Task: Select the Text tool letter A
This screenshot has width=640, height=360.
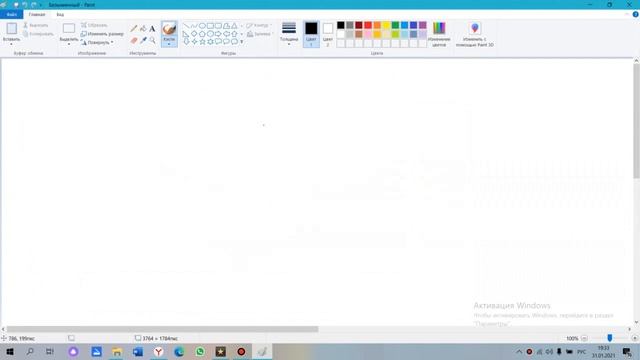Action: [152, 29]
